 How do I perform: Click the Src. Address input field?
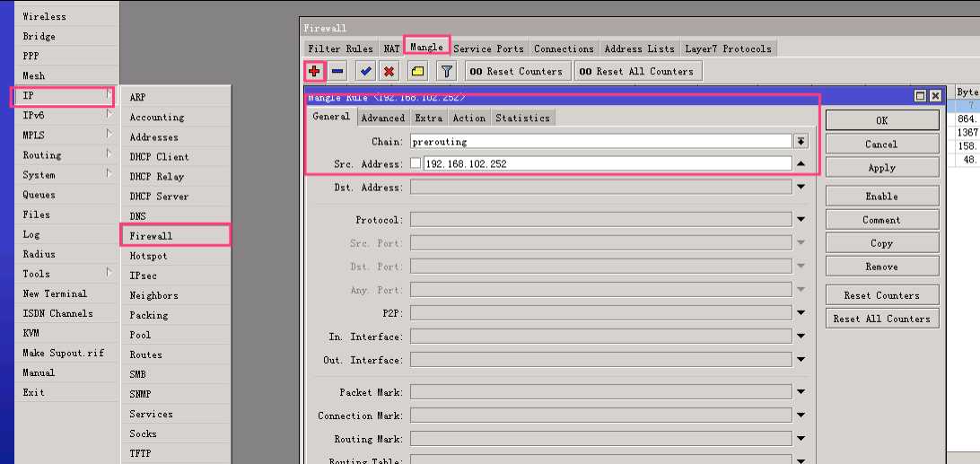(608, 164)
